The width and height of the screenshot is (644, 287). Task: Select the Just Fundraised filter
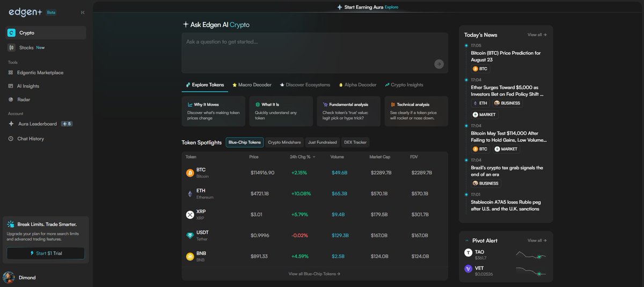[323, 142]
